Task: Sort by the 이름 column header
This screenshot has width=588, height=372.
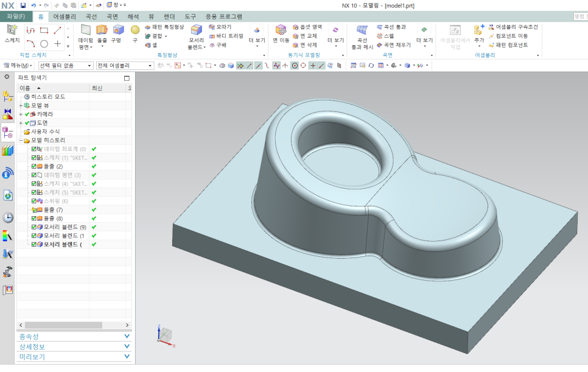Action: click(53, 88)
